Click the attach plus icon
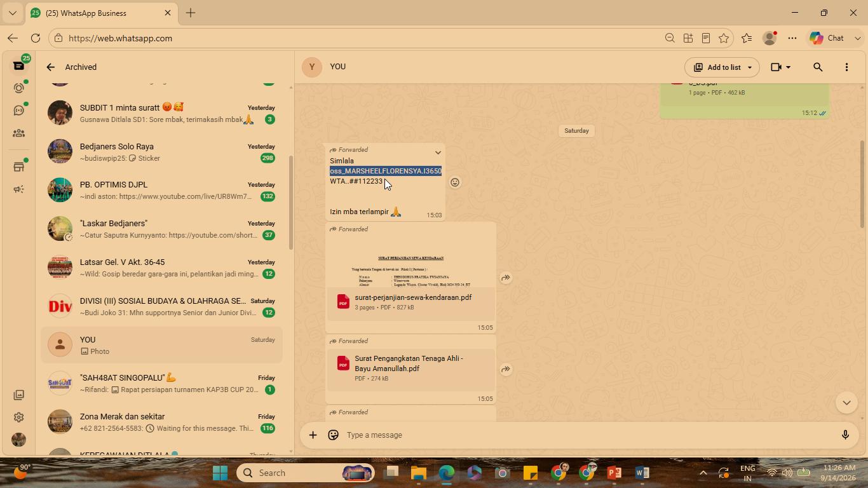This screenshot has width=868, height=488. click(313, 435)
